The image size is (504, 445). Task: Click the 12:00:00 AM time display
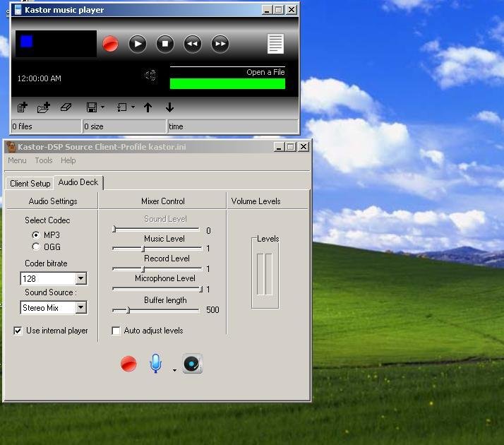coord(40,78)
